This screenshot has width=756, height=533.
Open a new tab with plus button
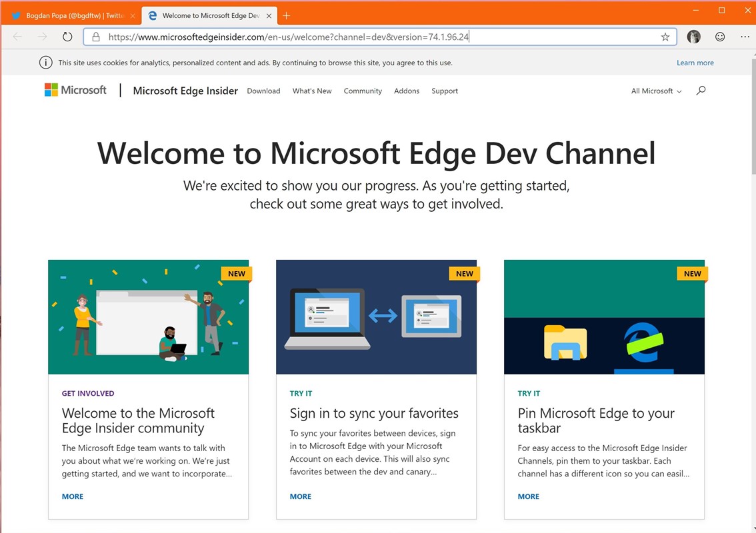[x=286, y=15]
